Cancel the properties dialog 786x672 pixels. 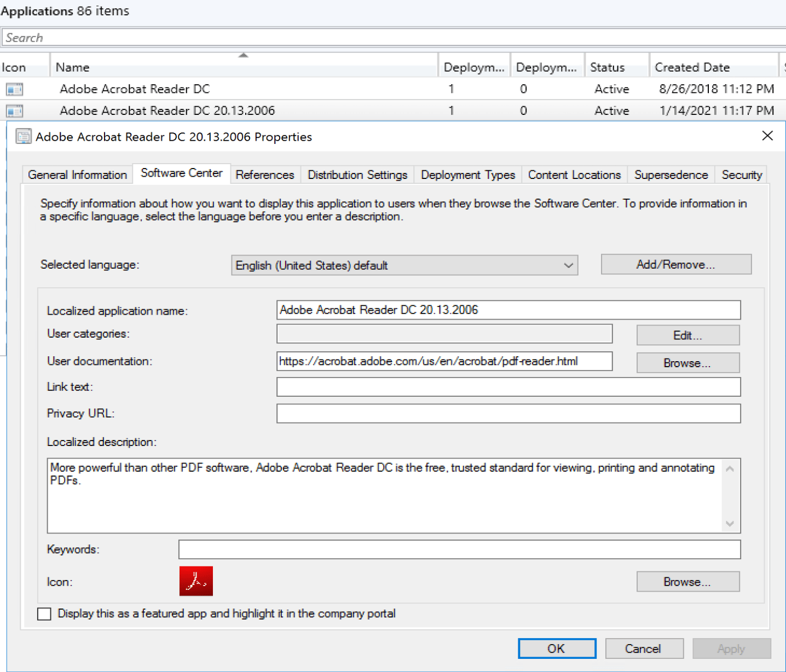[644, 648]
